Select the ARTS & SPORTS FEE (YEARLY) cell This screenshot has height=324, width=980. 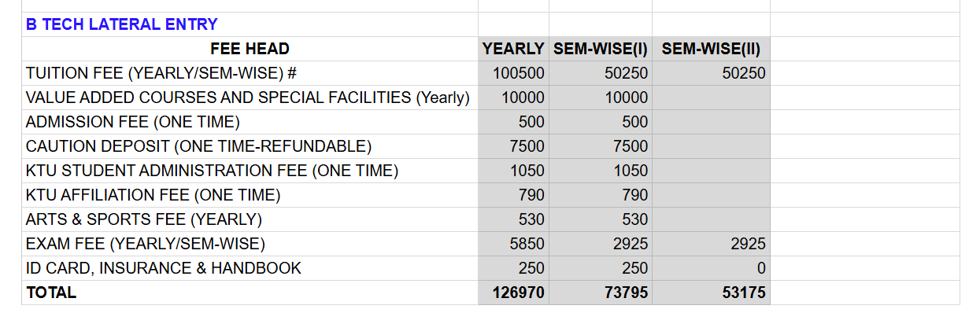point(250,219)
